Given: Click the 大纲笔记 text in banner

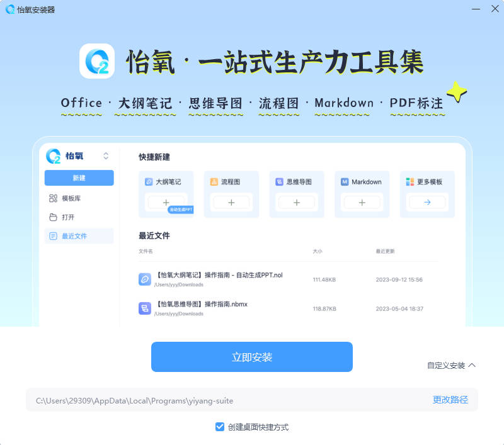Looking at the screenshot, I should tap(145, 103).
